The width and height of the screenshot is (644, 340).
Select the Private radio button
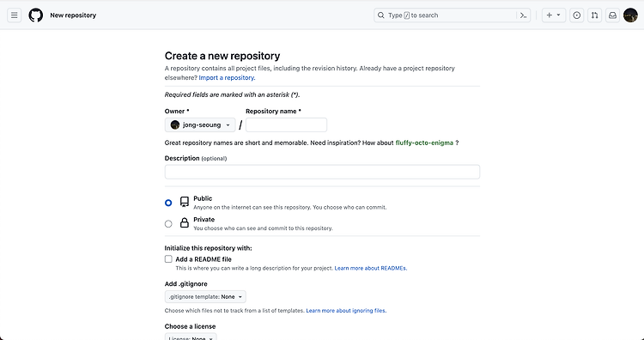(168, 224)
